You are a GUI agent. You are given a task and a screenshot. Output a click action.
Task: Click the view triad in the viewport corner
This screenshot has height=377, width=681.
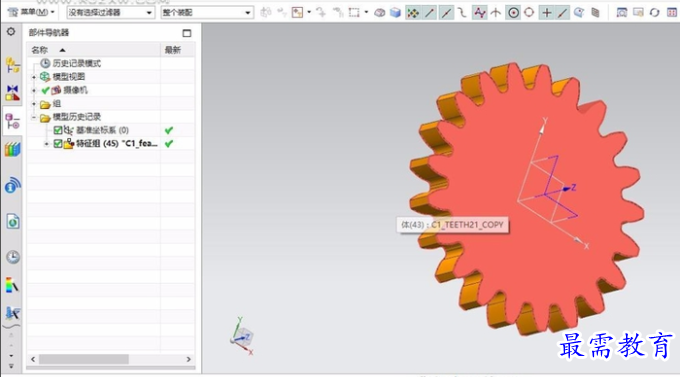(x=242, y=337)
